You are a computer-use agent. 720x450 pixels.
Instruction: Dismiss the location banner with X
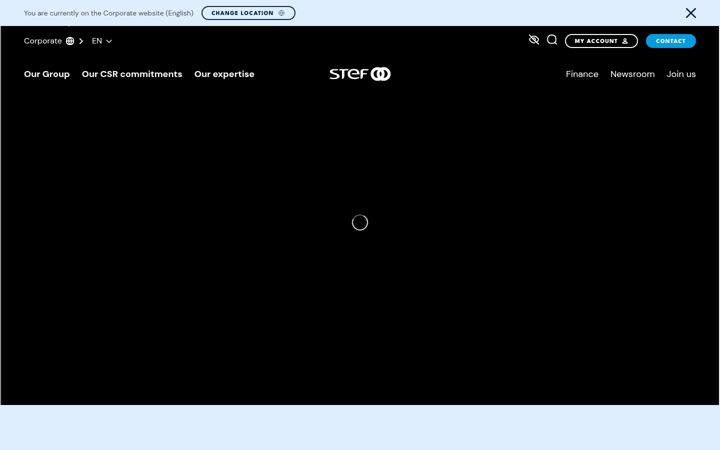pyautogui.click(x=691, y=13)
